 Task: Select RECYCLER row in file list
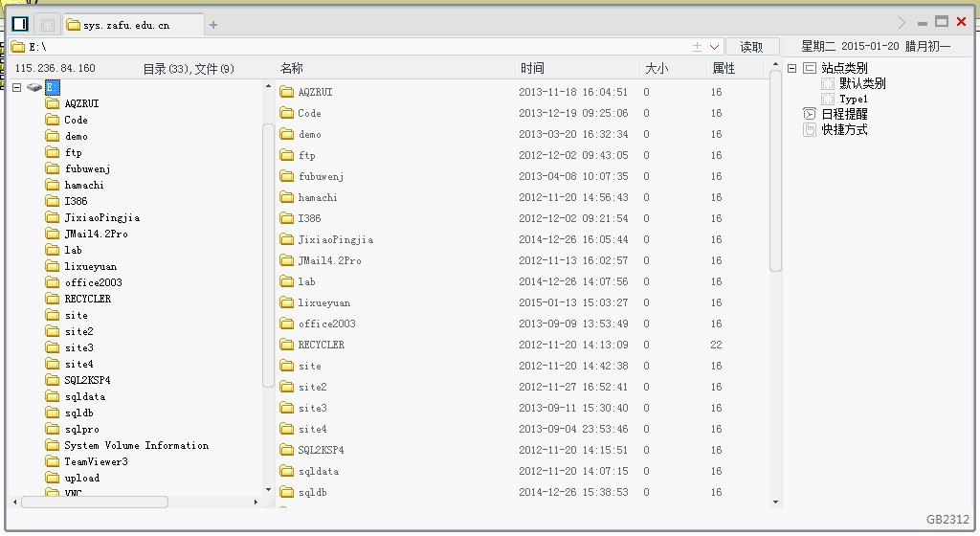coord(522,345)
